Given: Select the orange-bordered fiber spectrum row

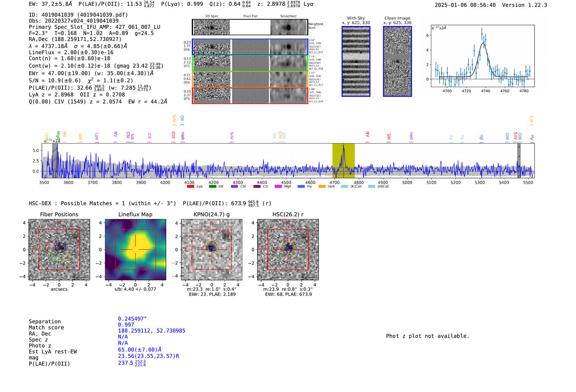Looking at the screenshot, I should pyautogui.click(x=250, y=79).
